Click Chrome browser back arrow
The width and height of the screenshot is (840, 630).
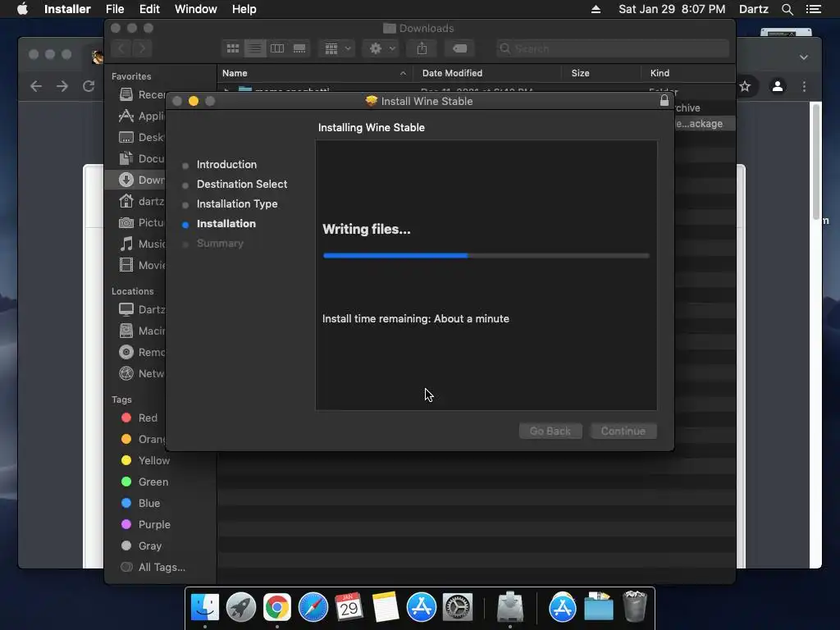point(36,86)
